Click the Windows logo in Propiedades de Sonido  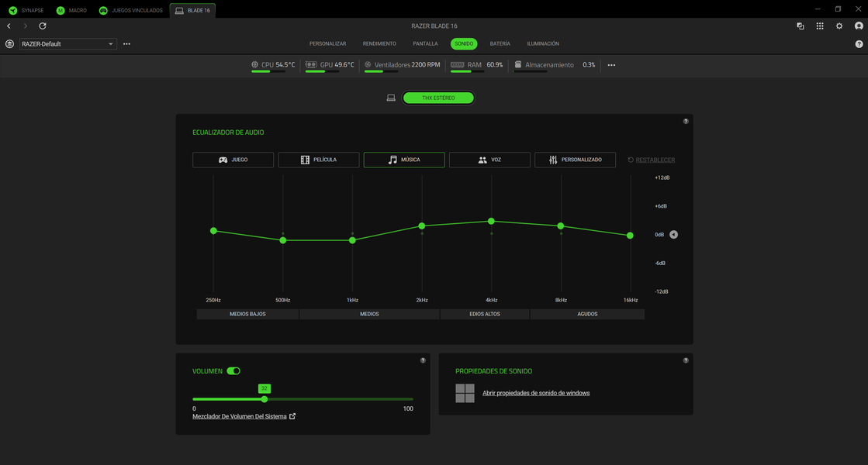[465, 393]
